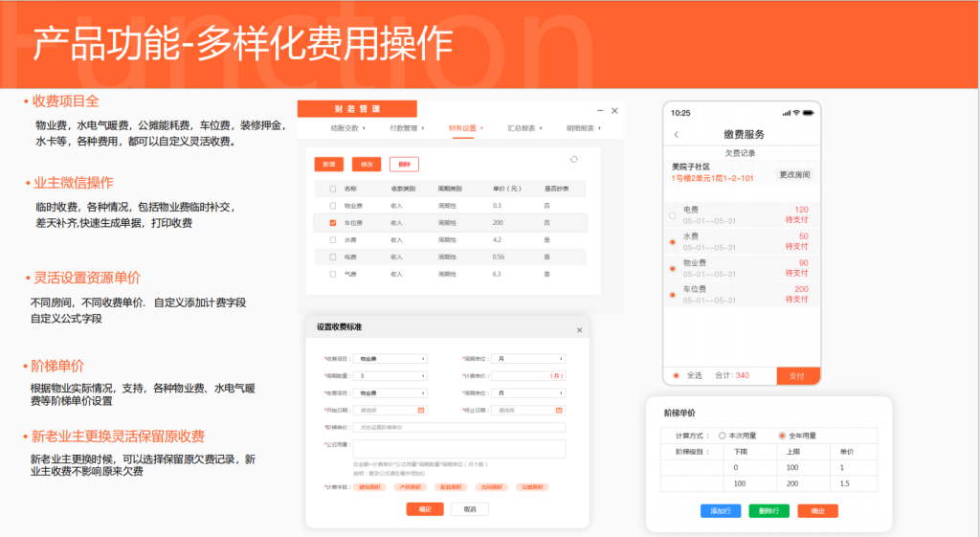Insert the 合同面积 field tag
The width and height of the screenshot is (980, 537).
[x=491, y=487]
